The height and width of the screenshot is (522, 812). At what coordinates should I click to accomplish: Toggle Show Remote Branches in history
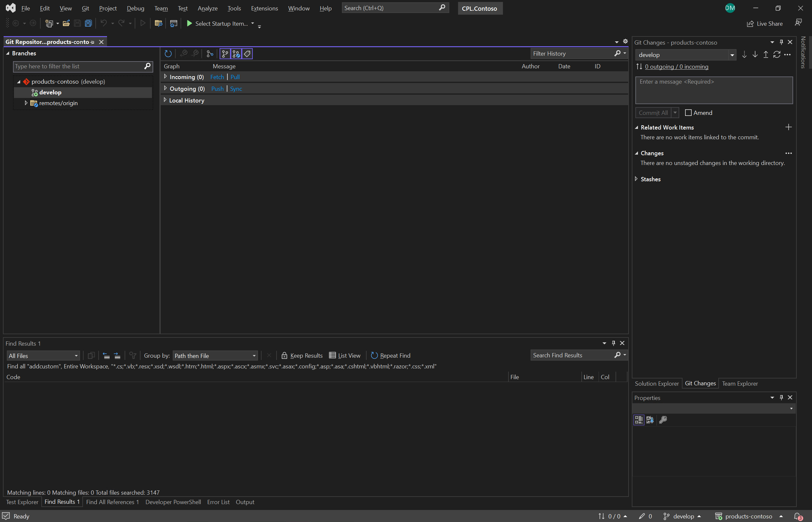click(236, 54)
